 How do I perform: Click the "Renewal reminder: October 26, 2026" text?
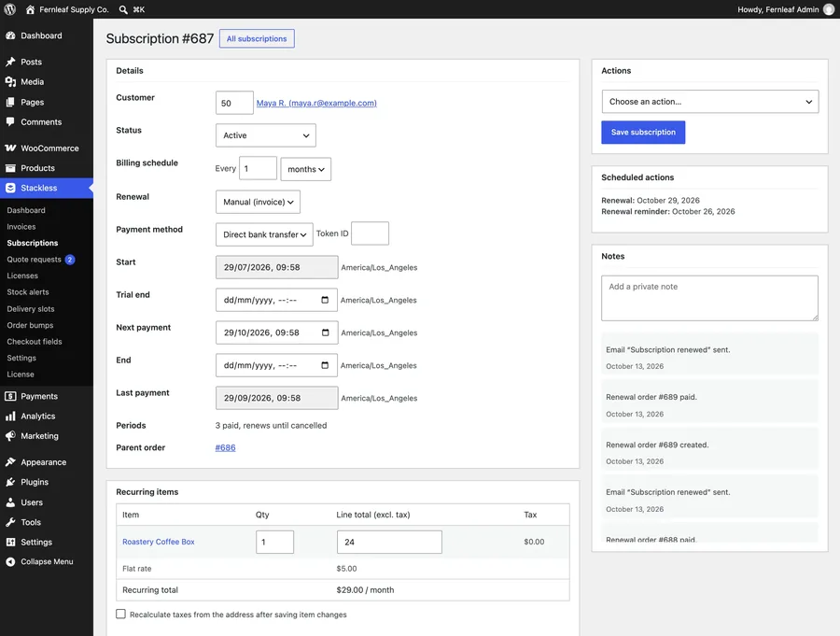(x=668, y=212)
